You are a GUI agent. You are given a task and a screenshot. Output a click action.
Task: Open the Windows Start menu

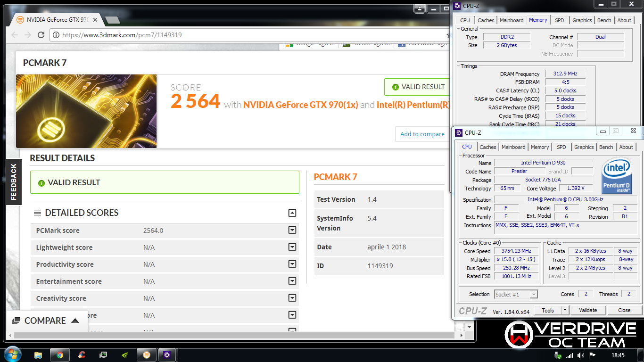[12, 354]
